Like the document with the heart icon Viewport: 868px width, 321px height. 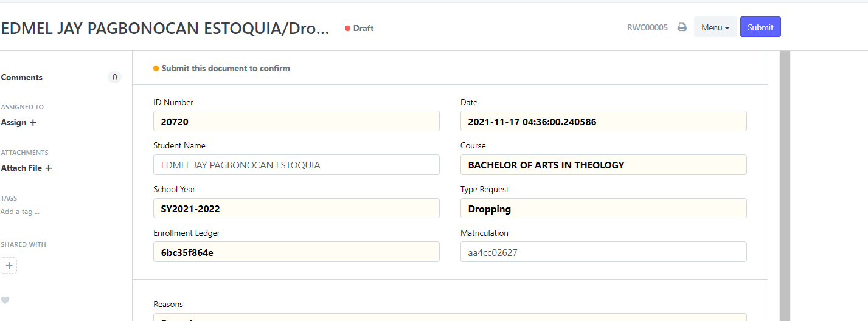pyautogui.click(x=5, y=300)
